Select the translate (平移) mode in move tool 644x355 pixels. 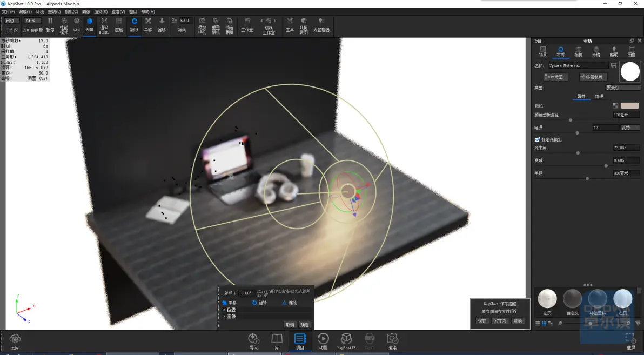point(229,303)
